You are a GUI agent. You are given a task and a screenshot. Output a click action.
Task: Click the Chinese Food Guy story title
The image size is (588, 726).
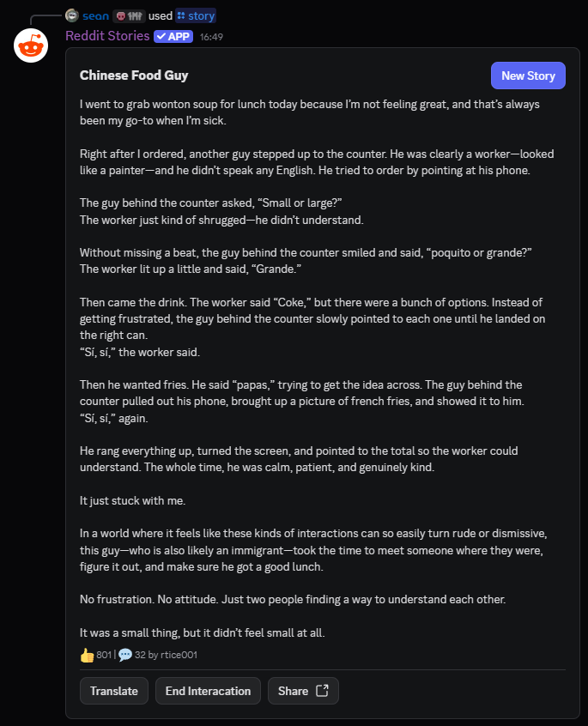(134, 75)
